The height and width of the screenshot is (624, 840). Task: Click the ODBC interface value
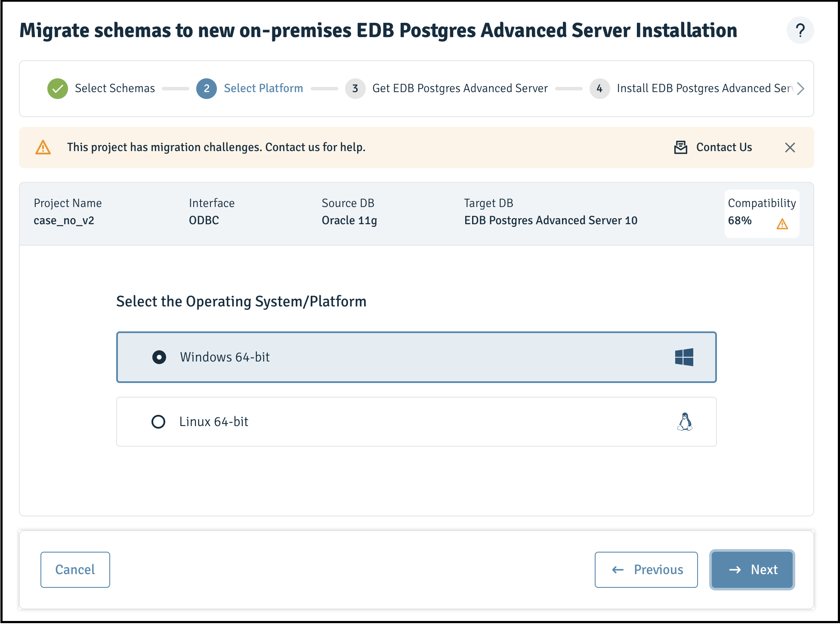(x=204, y=221)
